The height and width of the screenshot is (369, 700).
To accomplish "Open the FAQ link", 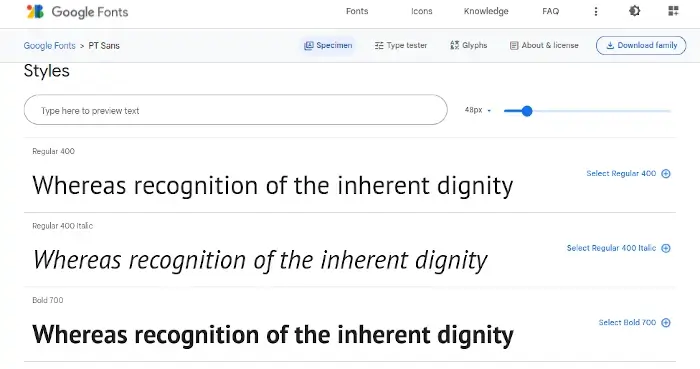I will 550,11.
